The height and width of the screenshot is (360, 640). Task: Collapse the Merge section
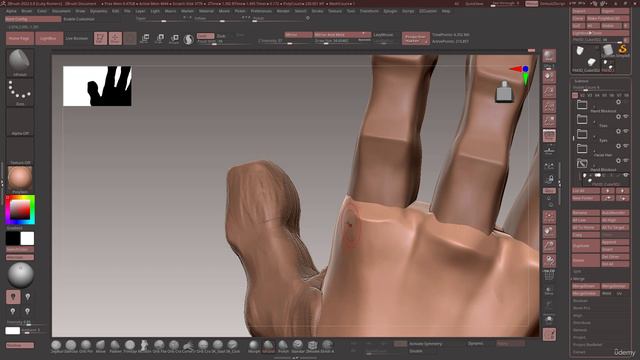click(x=579, y=279)
